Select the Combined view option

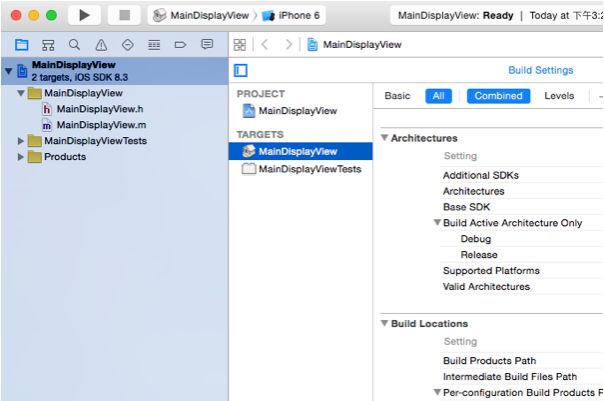(498, 96)
